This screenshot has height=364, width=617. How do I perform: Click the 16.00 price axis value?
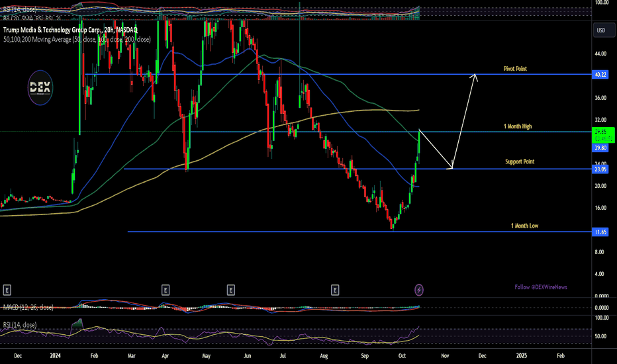[x=600, y=208]
